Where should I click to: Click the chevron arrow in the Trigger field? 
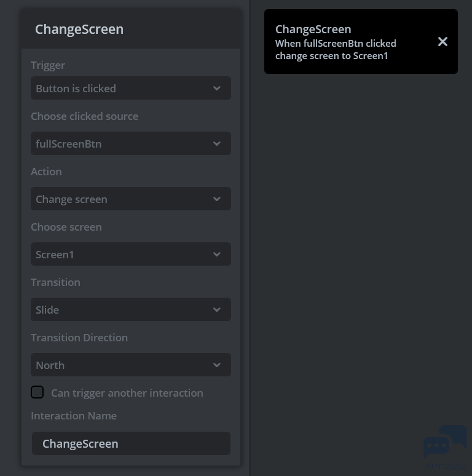[x=217, y=88]
